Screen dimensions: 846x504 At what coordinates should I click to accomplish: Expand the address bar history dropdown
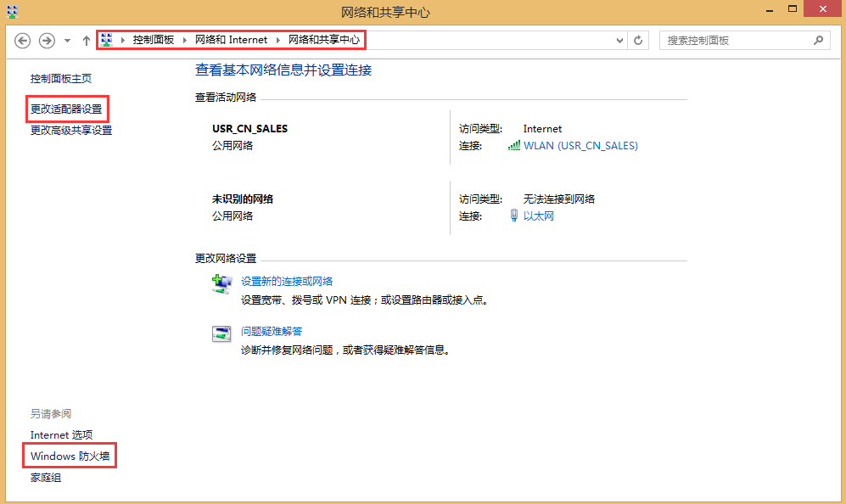[x=619, y=40]
